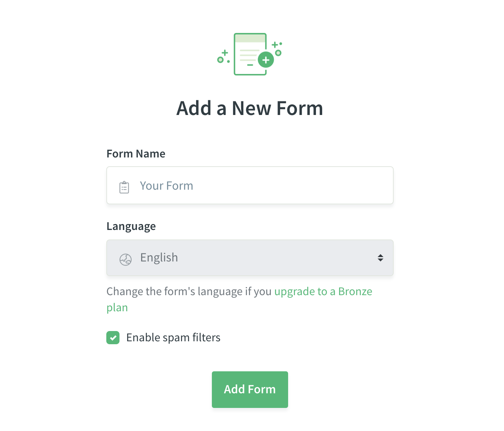
Task: Open the Language dropdown
Action: pyautogui.click(x=250, y=258)
